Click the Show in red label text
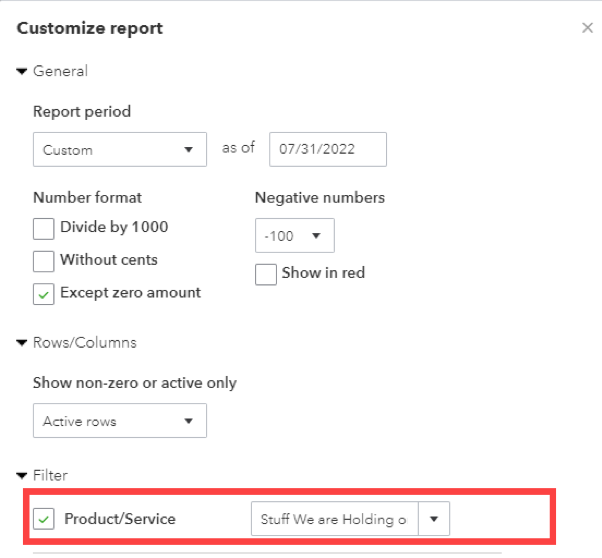The width and height of the screenshot is (602, 558). tap(323, 273)
